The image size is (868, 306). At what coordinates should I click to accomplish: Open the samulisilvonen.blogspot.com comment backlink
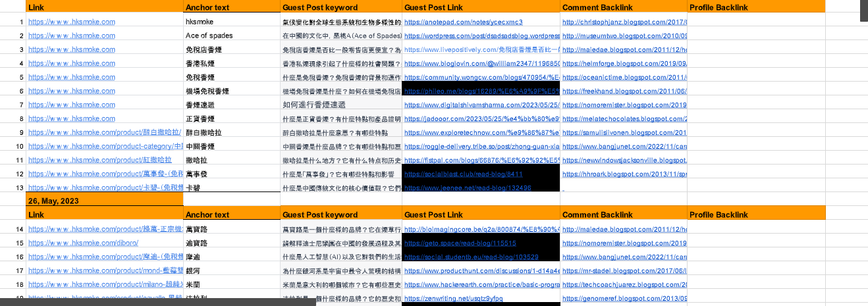[624, 132]
